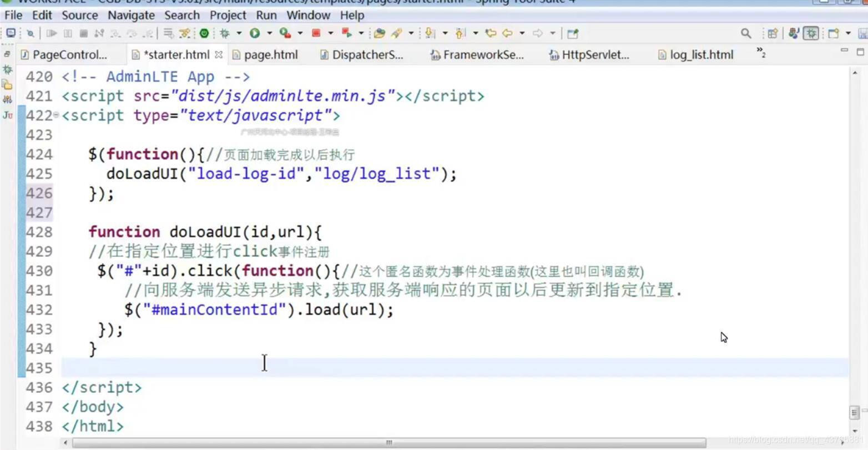Viewport: 868px width, 450px height.
Task: Click the New wizard icon at right
Action: (x=834, y=33)
